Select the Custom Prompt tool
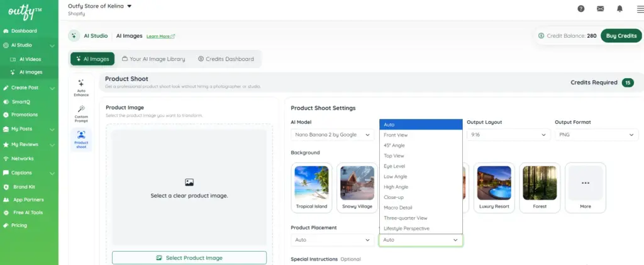Viewport: 644px width, 265px height. pos(81,114)
